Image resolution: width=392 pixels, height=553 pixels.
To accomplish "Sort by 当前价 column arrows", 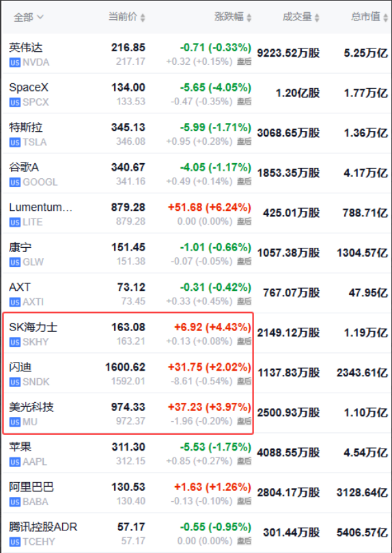I will (x=143, y=18).
